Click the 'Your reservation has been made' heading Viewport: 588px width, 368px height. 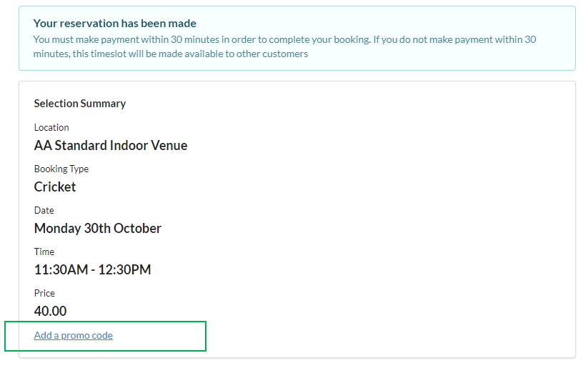[115, 24]
